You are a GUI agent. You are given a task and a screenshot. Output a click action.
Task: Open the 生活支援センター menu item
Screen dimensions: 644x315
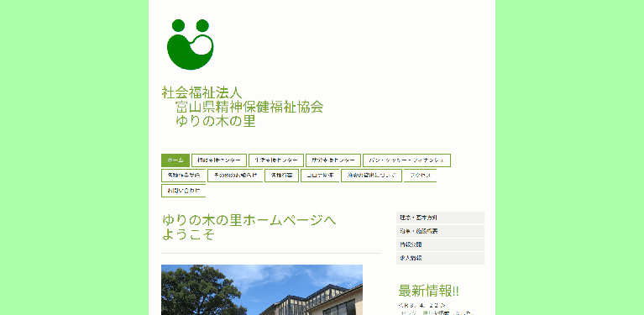[276, 160]
